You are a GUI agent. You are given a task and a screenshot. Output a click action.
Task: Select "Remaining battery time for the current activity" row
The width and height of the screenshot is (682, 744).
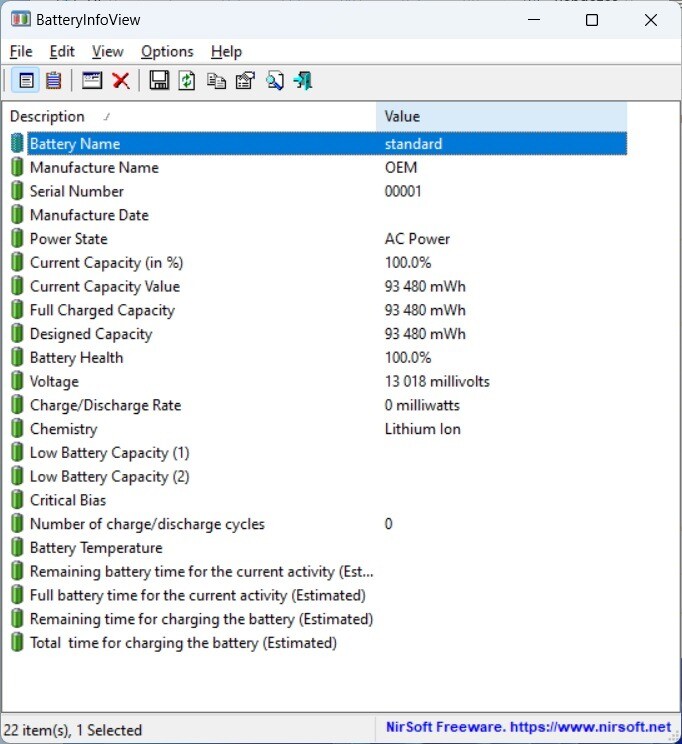tap(319, 571)
